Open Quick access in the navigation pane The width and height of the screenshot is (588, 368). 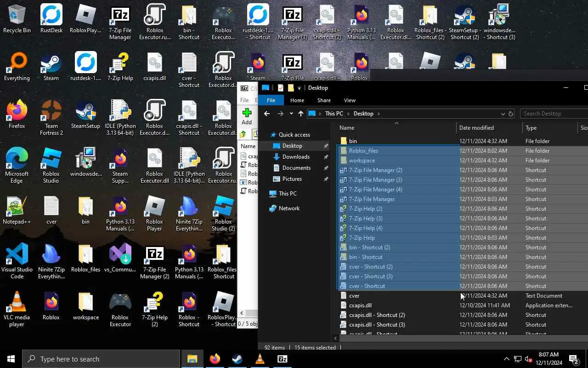[294, 135]
